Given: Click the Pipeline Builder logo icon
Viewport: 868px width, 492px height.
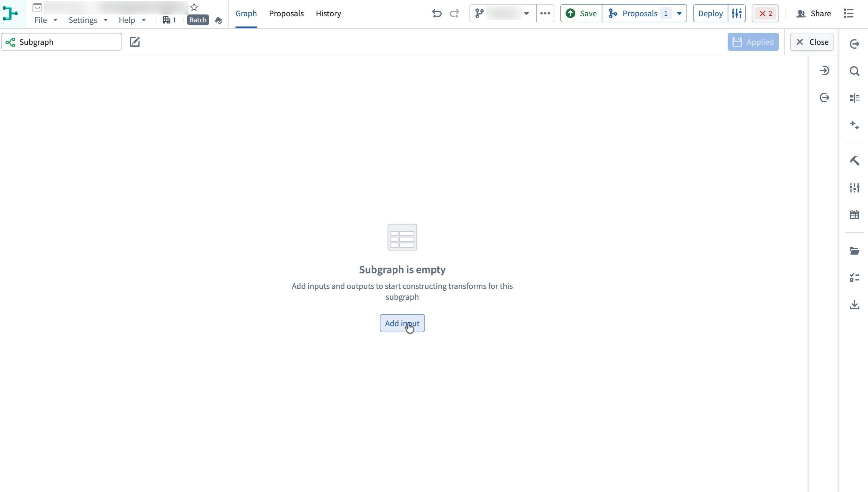Looking at the screenshot, I should (10, 14).
